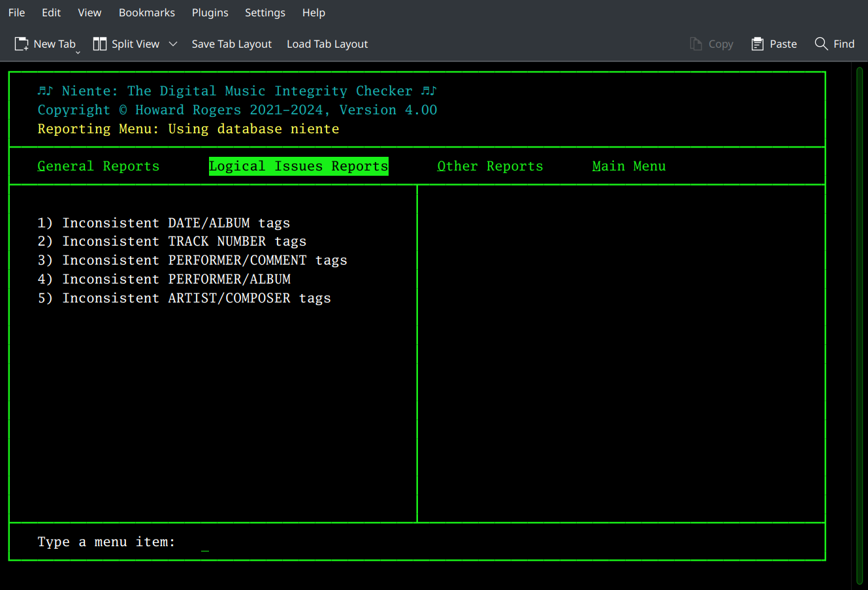Open Find using the magnifying glass icon

coord(822,43)
